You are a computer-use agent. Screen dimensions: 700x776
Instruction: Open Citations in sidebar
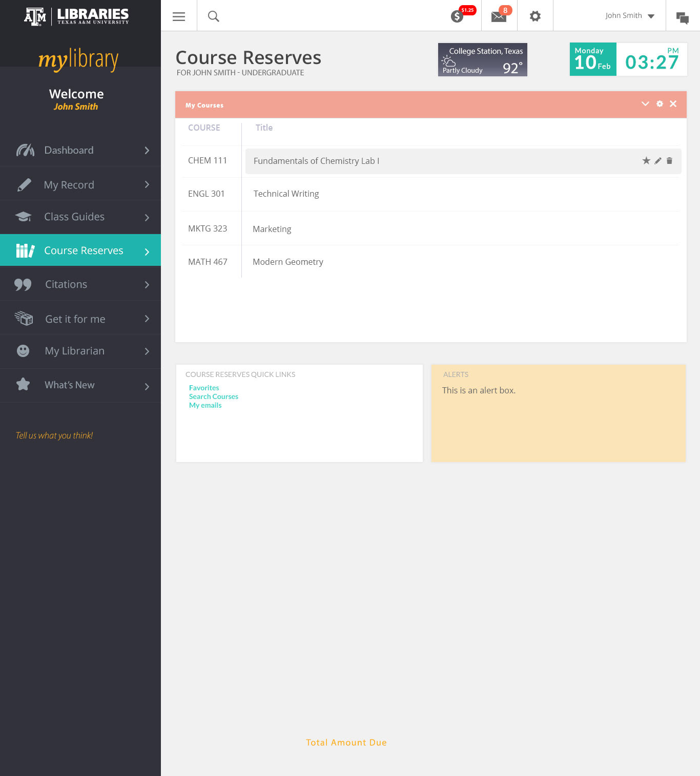[80, 284]
